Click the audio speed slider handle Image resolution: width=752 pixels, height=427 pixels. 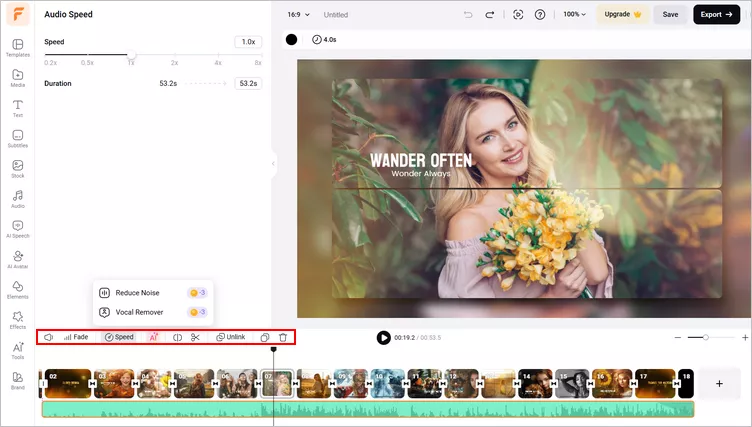tap(131, 55)
